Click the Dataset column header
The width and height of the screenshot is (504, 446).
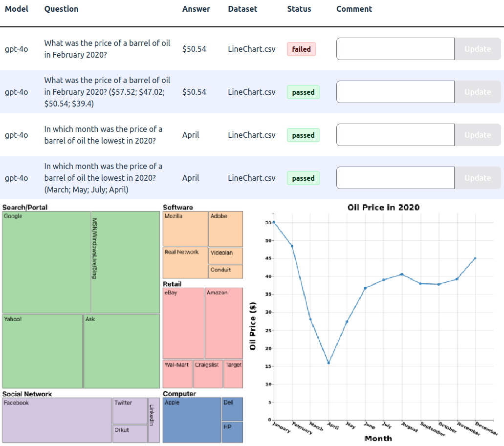point(242,9)
